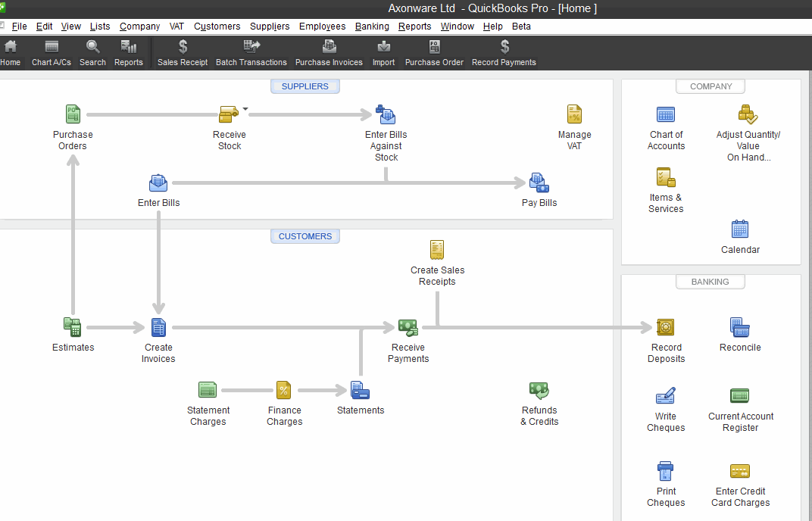Image resolution: width=812 pixels, height=521 pixels.
Task: Select the Receive Payments icon
Action: tap(408, 327)
